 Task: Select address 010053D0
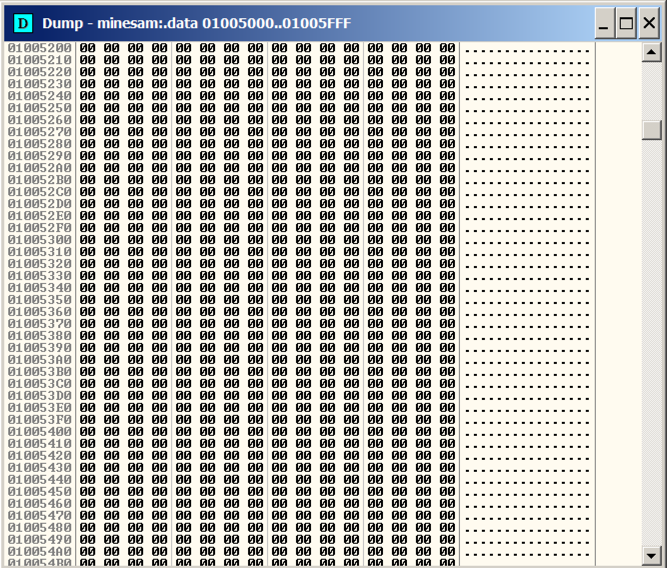(x=40, y=396)
